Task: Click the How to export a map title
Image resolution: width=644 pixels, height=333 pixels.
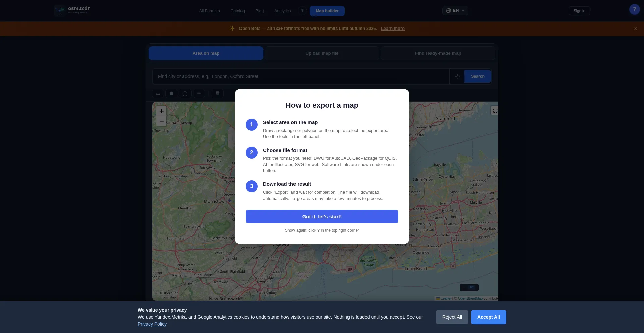Action: click(x=322, y=105)
